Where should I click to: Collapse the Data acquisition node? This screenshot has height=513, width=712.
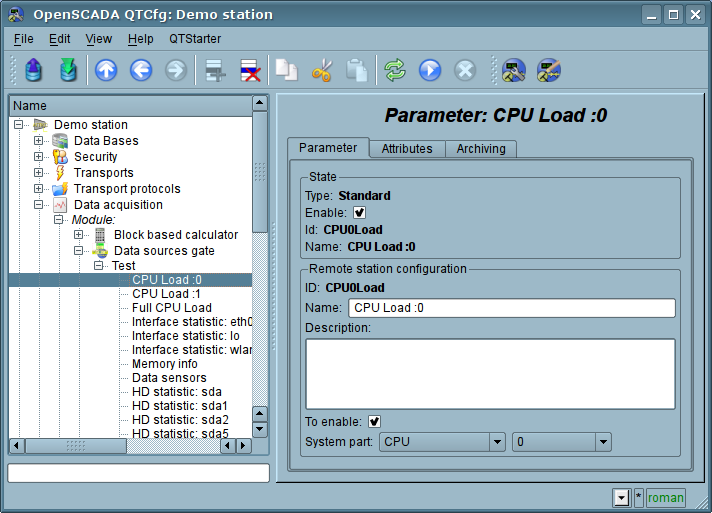click(x=39, y=205)
